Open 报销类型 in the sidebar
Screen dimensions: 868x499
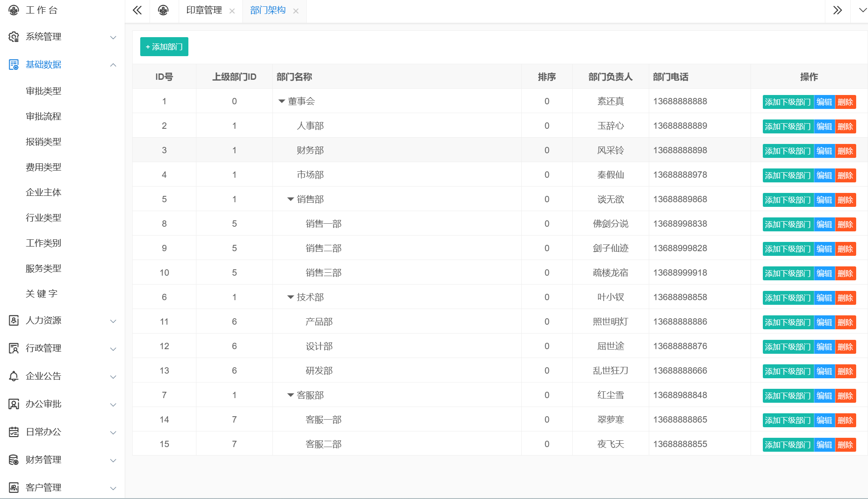pos(44,142)
